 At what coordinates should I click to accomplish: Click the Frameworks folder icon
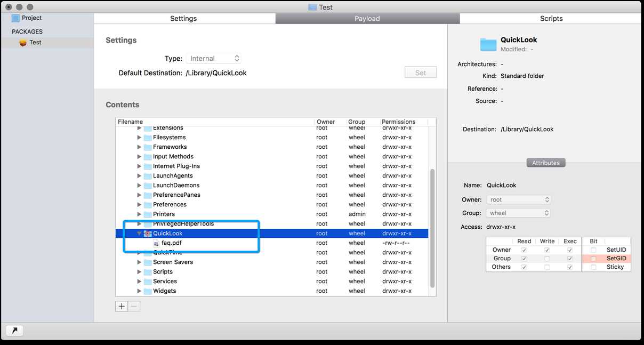click(148, 147)
